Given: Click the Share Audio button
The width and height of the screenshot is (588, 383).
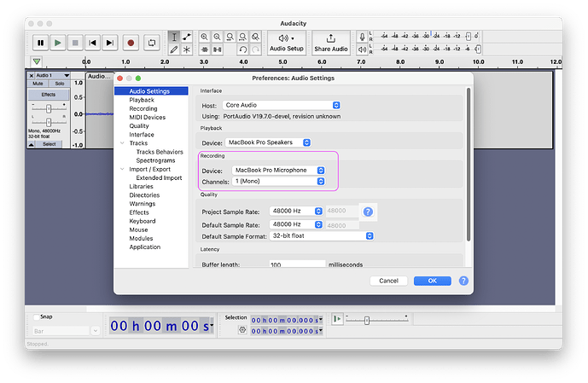Looking at the screenshot, I should [331, 44].
